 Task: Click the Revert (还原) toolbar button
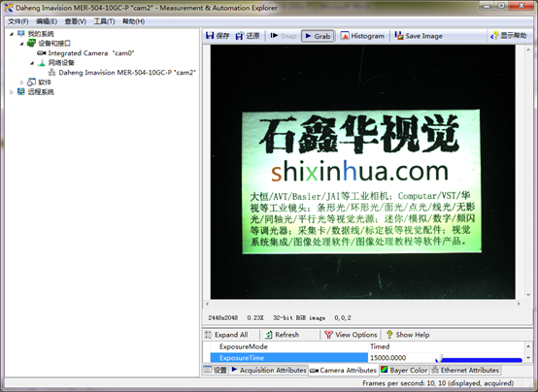click(x=248, y=36)
